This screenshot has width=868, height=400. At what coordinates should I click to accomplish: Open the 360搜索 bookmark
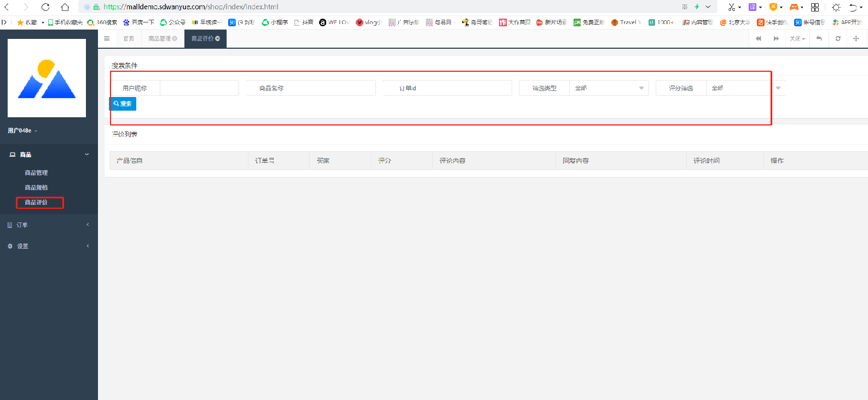pyautogui.click(x=102, y=22)
